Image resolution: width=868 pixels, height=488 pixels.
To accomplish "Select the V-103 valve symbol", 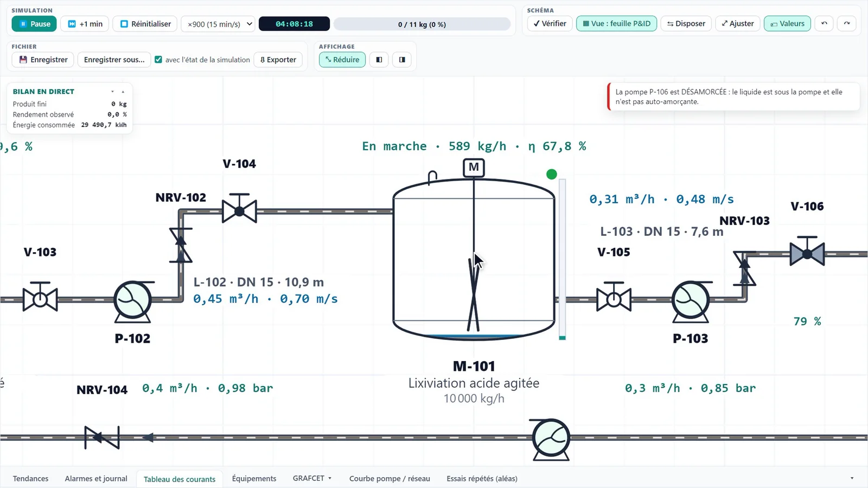I will point(40,297).
